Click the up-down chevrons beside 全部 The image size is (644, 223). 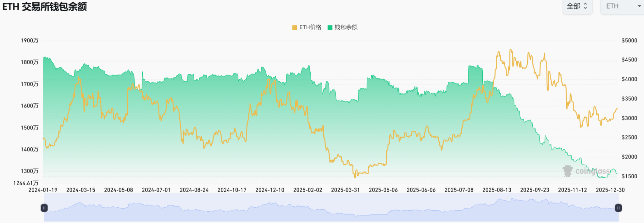[x=585, y=6]
